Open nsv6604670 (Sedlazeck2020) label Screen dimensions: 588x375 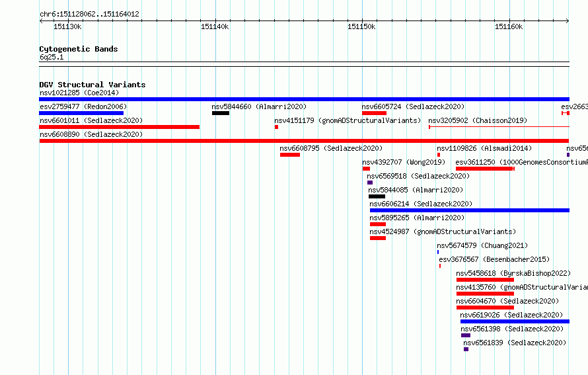(507, 301)
